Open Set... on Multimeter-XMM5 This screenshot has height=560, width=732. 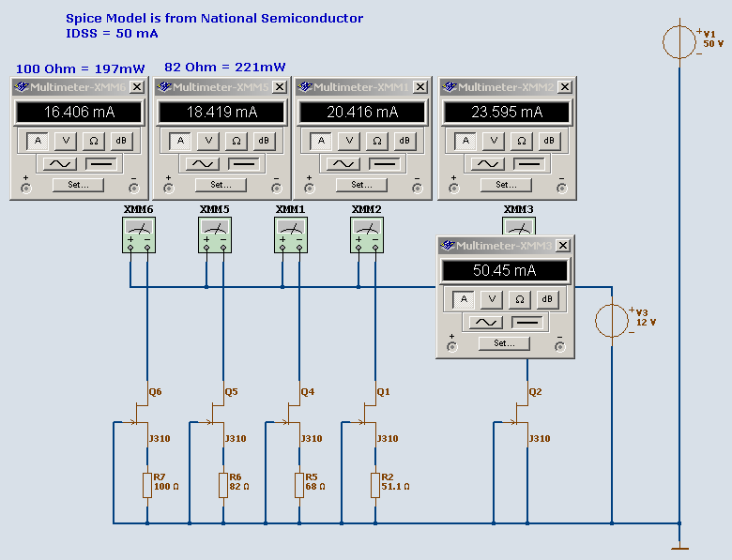pos(221,185)
